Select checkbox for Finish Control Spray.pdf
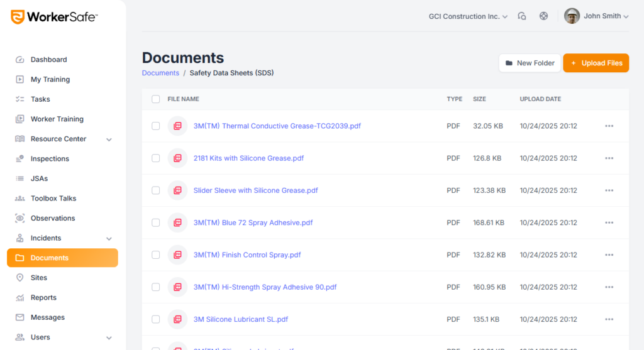 156,255
